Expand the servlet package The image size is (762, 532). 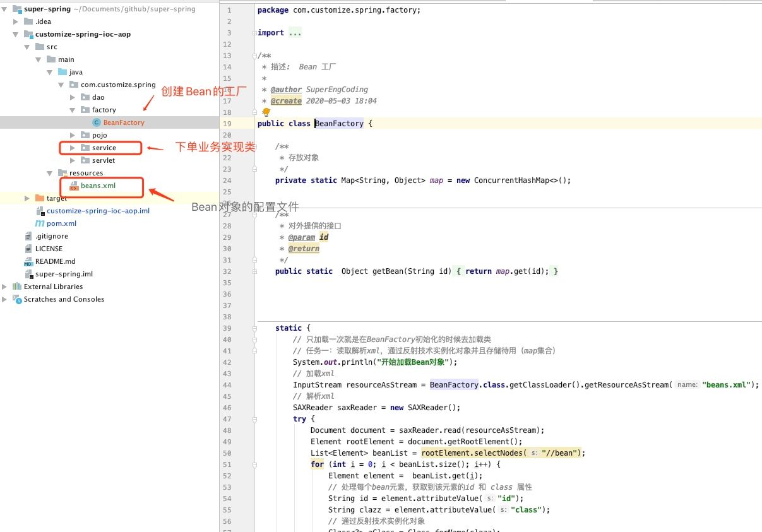point(73,160)
